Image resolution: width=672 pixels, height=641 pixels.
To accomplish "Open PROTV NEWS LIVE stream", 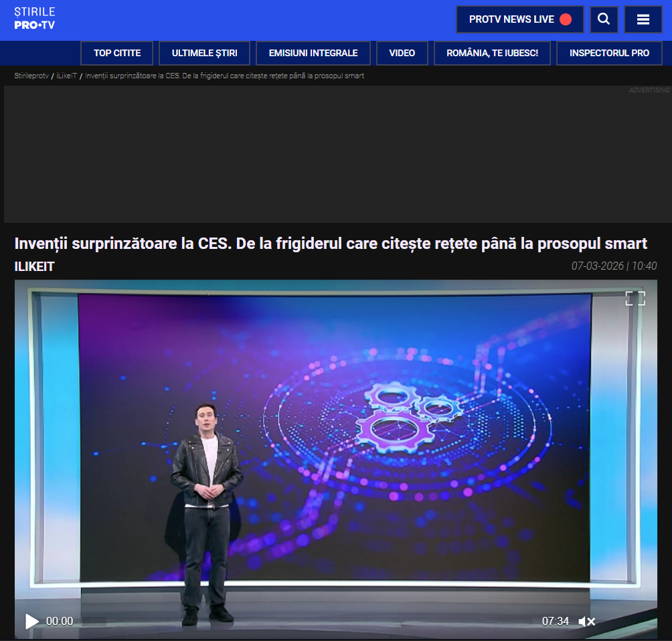I will coord(519,19).
